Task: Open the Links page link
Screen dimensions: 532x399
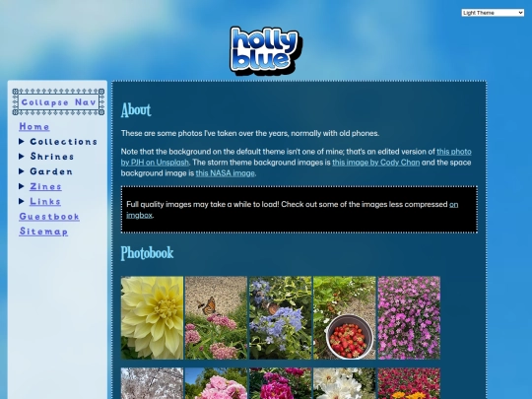Action: pyautogui.click(x=45, y=201)
